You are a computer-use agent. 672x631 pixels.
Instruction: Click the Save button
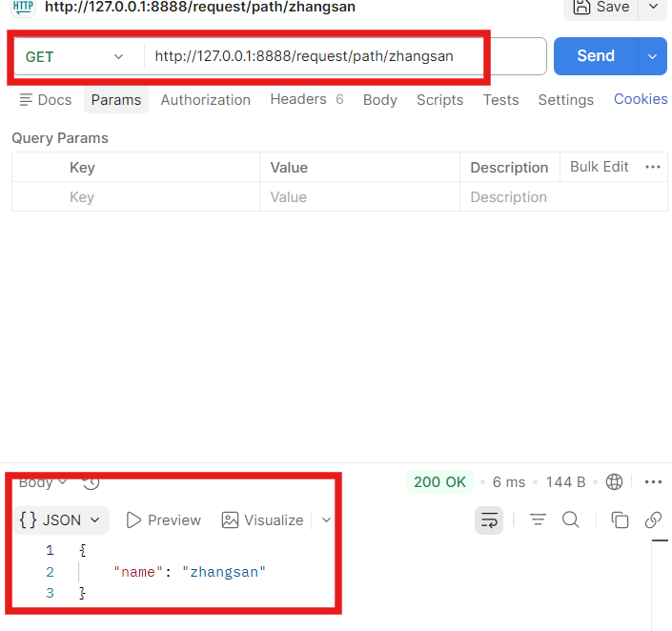[x=601, y=8]
